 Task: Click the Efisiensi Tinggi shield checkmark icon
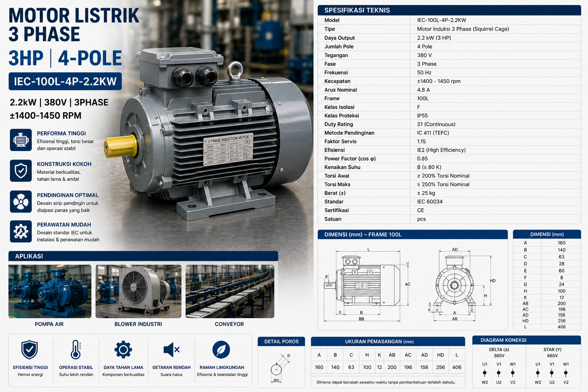pos(30,350)
